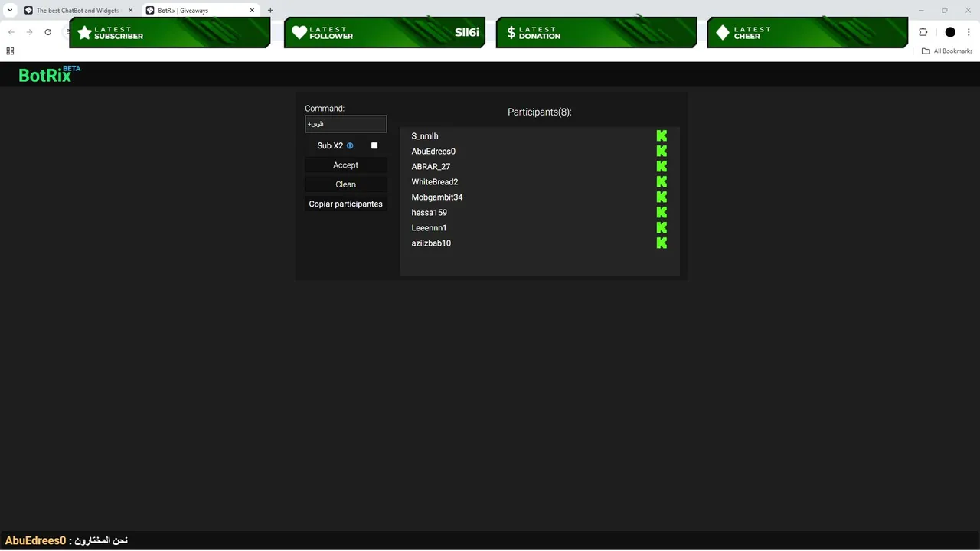Click the Kick icon next to Leeennn1
Screen dimensions: 980x551
(661, 227)
